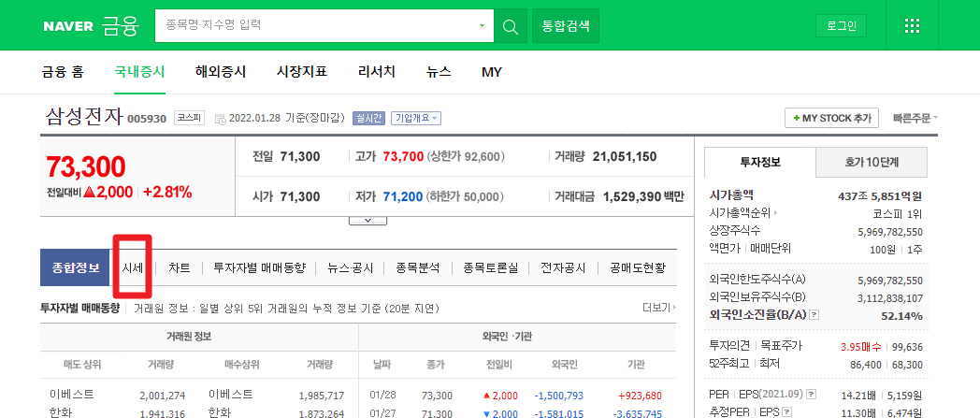Open the 투자자별 매매동향 tab
The width and height of the screenshot is (980, 418).
[259, 268]
